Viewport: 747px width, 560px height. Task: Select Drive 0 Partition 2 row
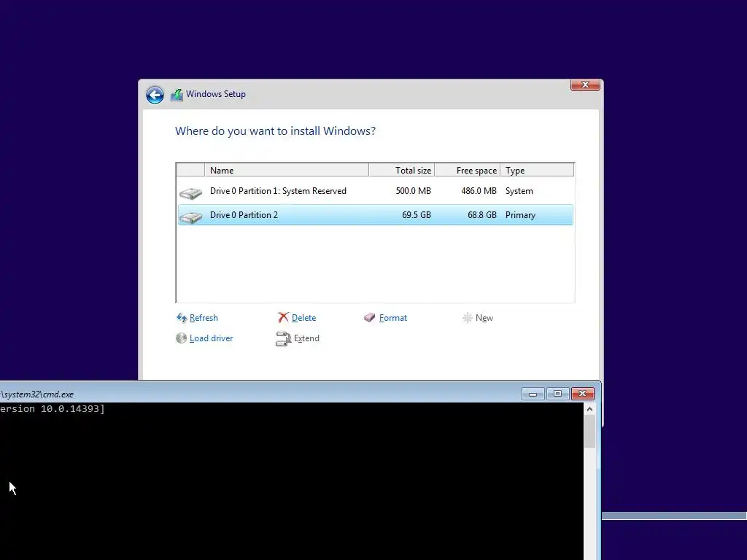click(x=376, y=215)
